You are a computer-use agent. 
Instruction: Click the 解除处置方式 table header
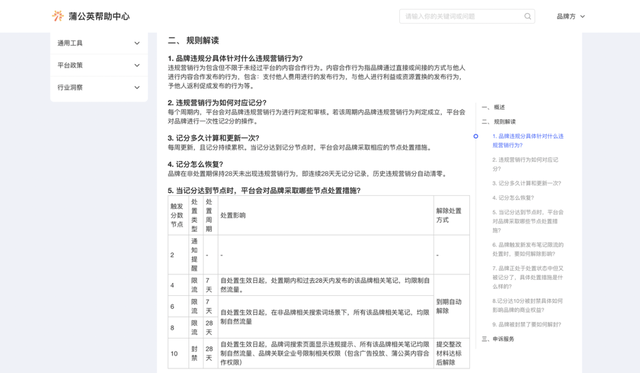451,215
